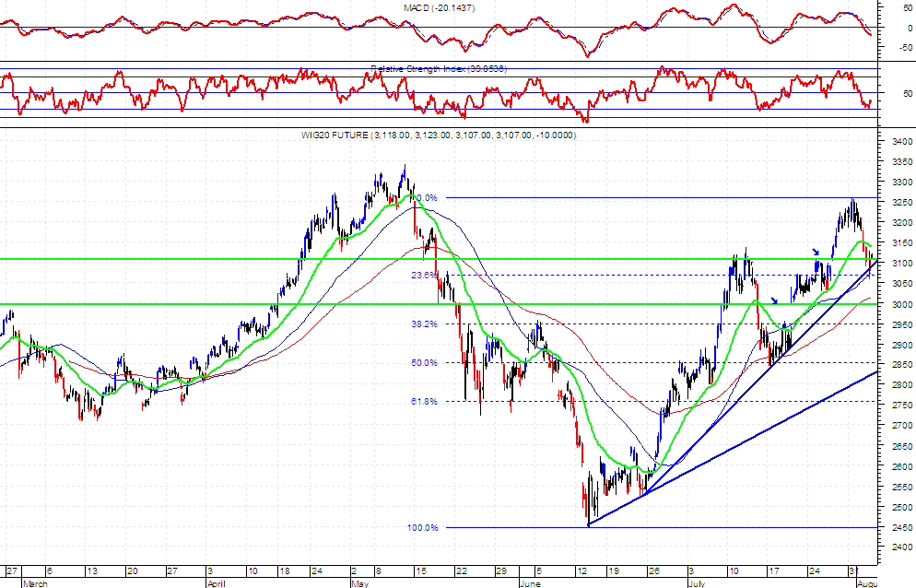
Task: Select the 2750 price axis label
Action: (902, 405)
